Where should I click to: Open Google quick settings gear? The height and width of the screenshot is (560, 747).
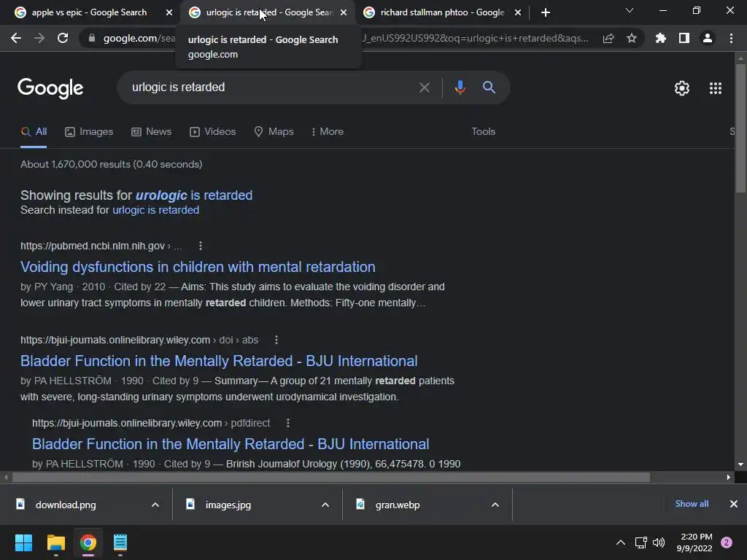click(x=682, y=88)
